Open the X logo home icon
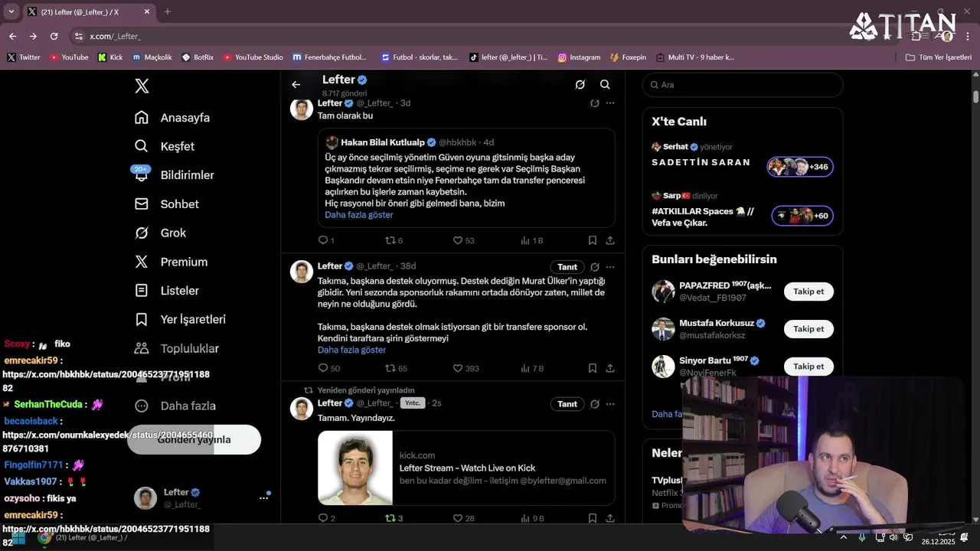980x551 pixels. click(142, 86)
